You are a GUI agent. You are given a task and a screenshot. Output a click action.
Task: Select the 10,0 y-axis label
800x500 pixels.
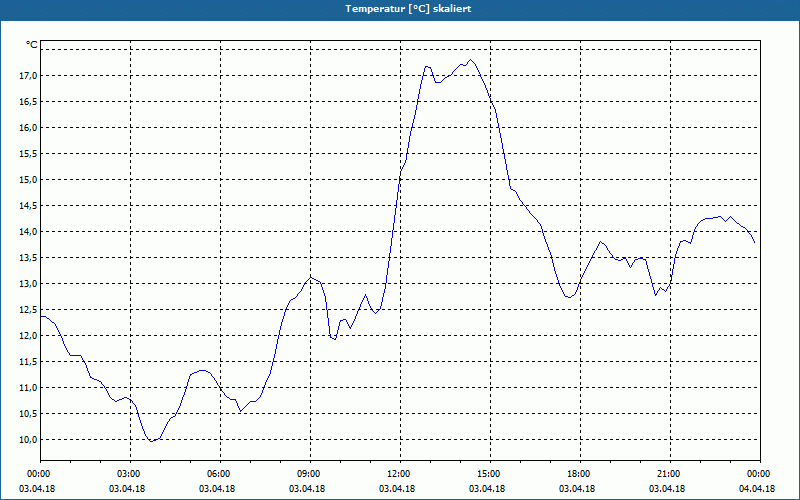tap(28, 440)
